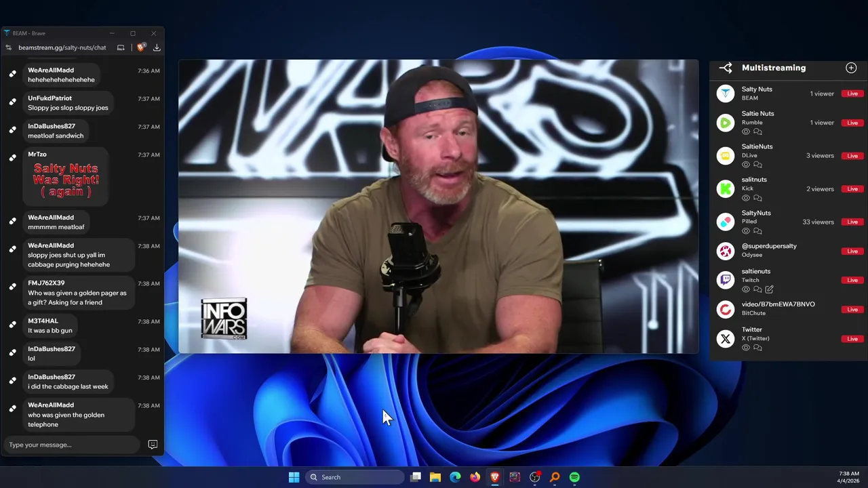Click the Live badge on the BEAM row

tap(852, 94)
